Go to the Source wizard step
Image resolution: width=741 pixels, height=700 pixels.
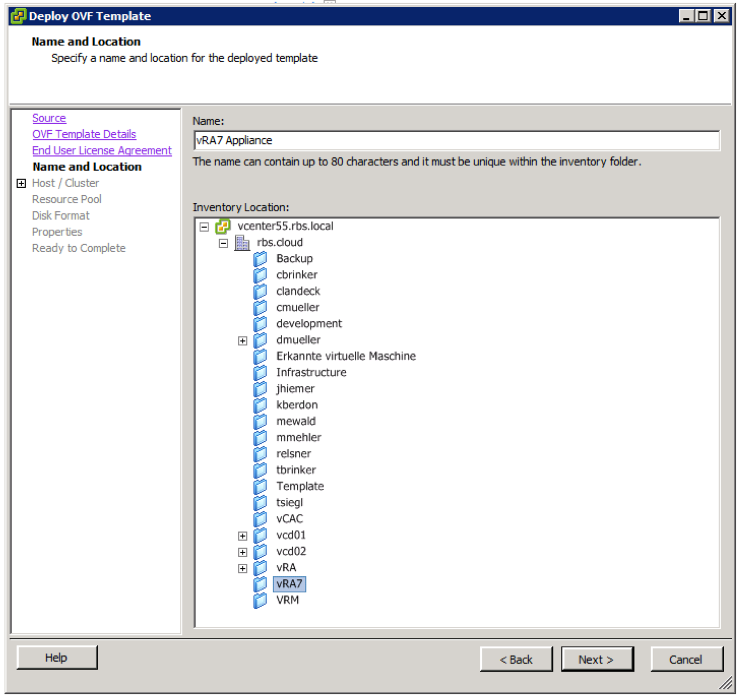coord(49,118)
